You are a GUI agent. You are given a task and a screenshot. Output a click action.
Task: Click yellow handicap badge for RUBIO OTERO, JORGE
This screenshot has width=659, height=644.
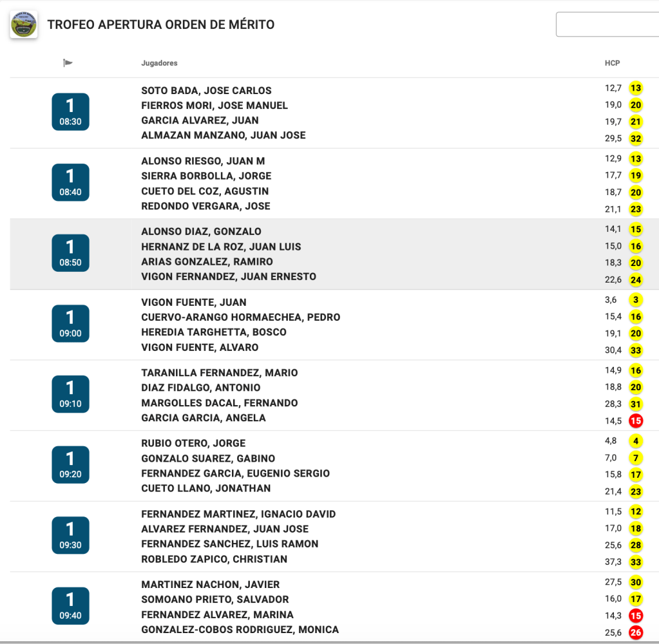click(x=636, y=441)
